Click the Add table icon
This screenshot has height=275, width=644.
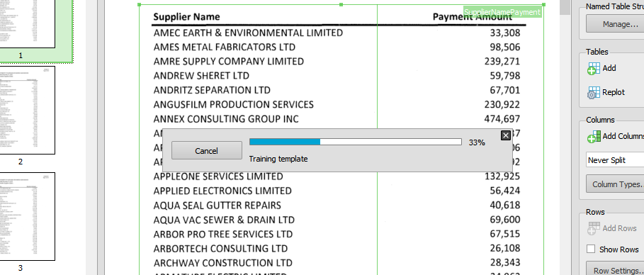pyautogui.click(x=594, y=69)
